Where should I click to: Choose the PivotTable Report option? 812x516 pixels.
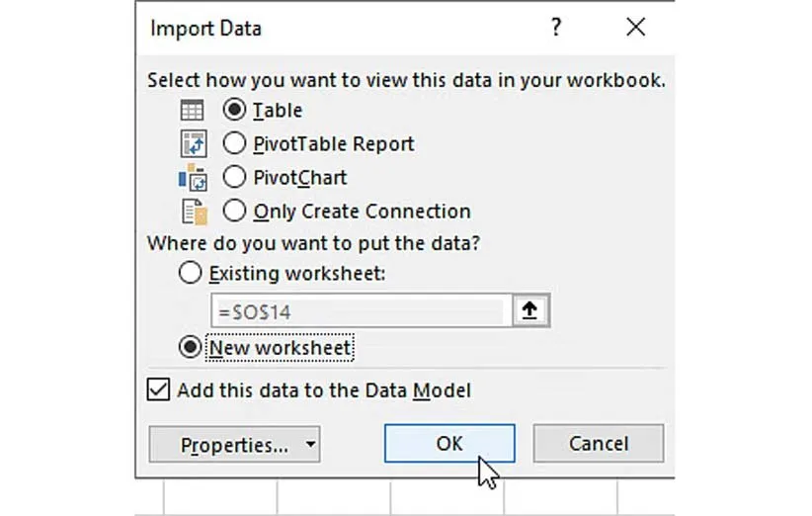click(235, 144)
